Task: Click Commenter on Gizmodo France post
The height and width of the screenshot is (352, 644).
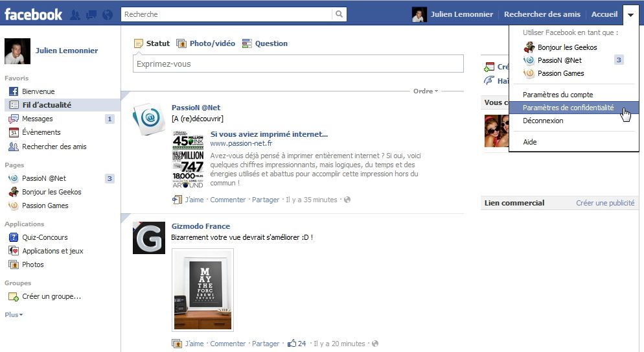Action: (x=228, y=344)
